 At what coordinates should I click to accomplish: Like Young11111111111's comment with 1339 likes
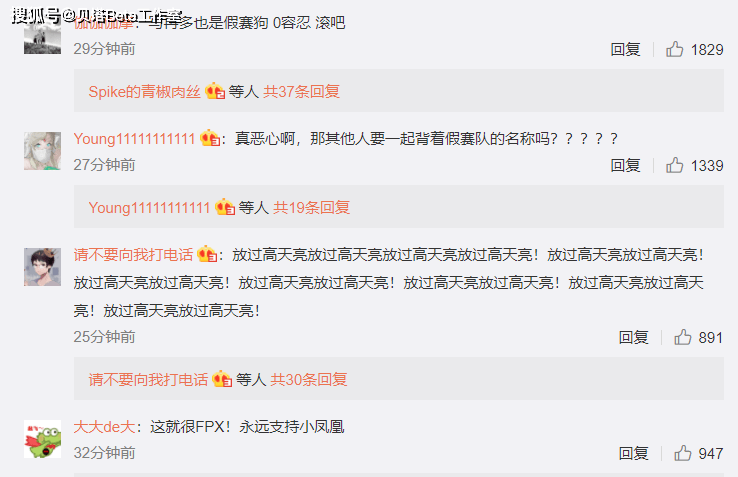674,165
